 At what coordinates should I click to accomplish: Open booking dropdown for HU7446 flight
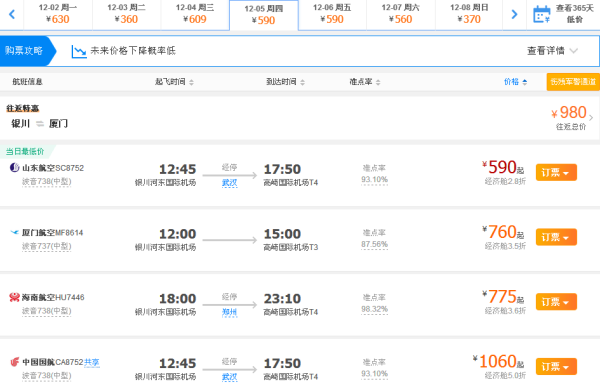point(556,302)
